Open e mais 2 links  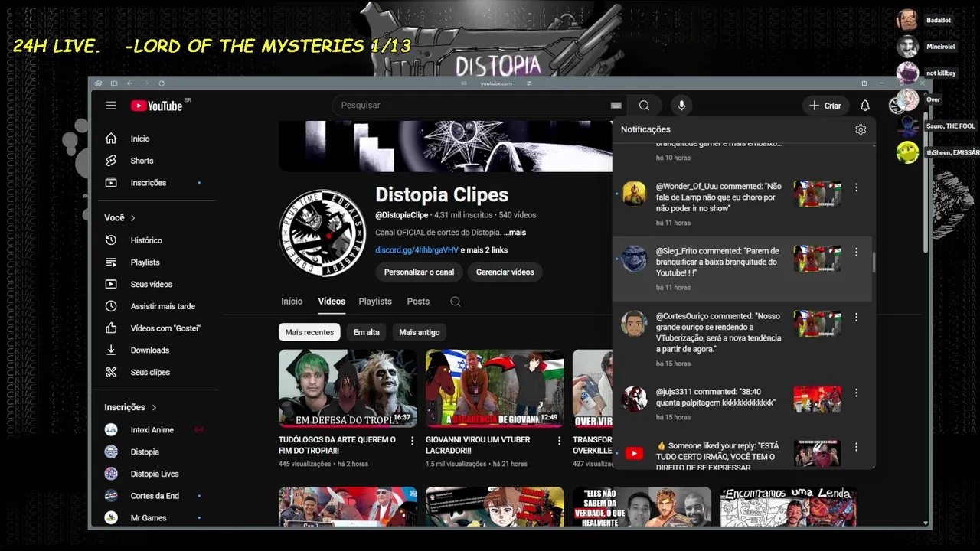[x=484, y=250]
